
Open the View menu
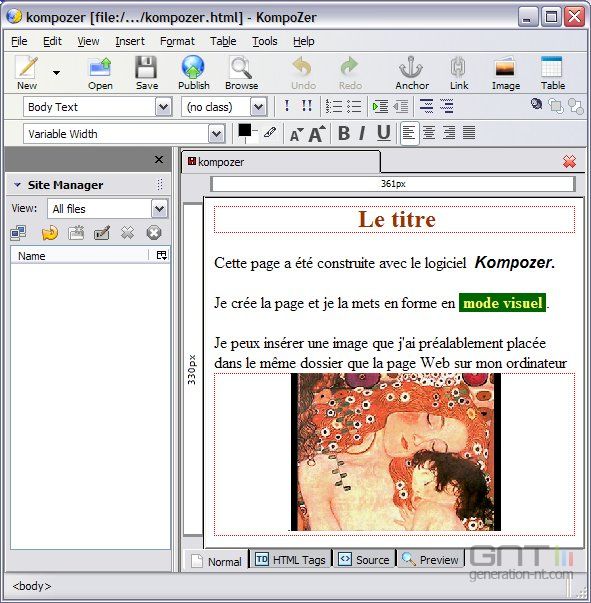coord(88,41)
